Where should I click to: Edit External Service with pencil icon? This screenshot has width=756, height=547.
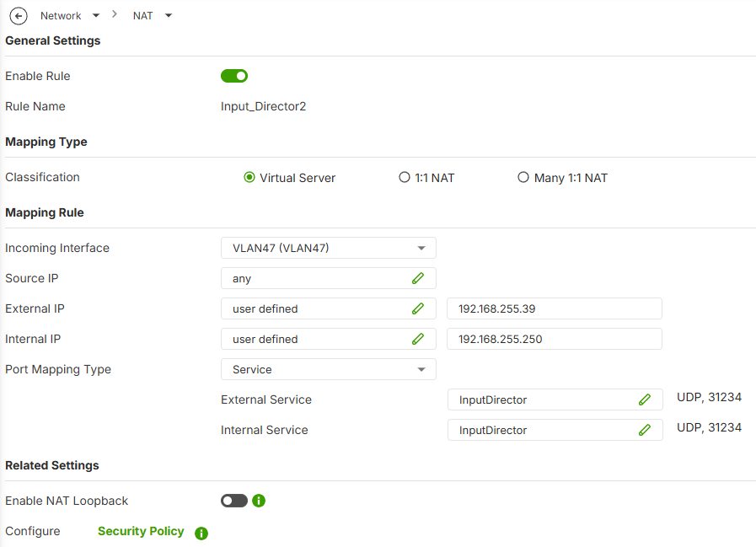645,400
